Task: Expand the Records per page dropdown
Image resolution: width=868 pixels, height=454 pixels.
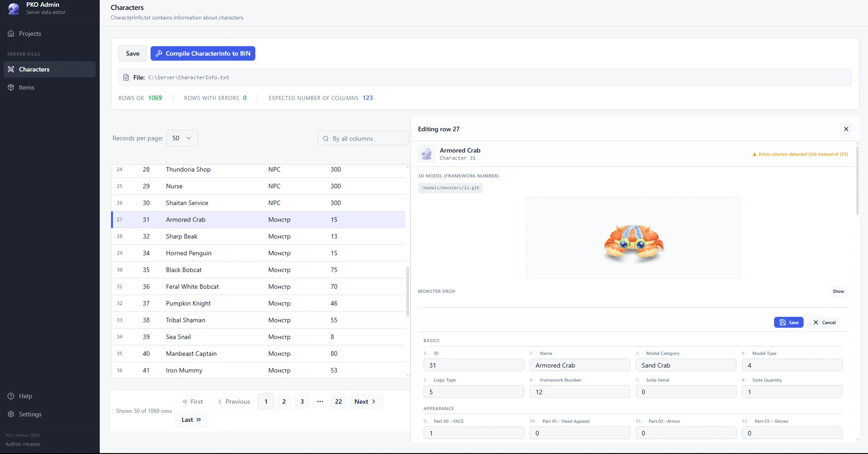Action: click(182, 138)
